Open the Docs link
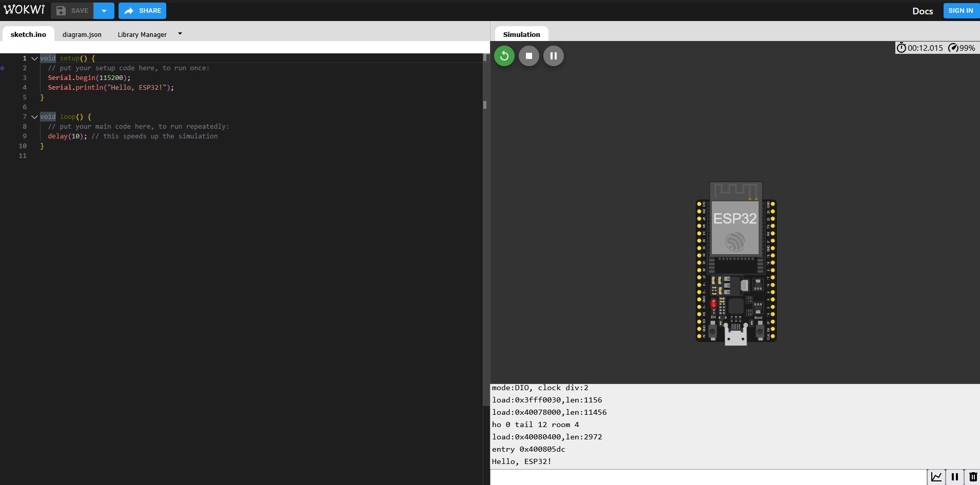This screenshot has width=980, height=485. point(923,11)
